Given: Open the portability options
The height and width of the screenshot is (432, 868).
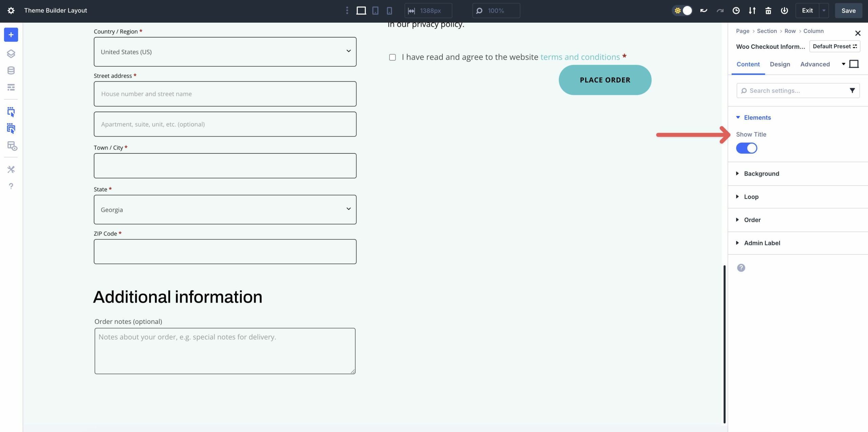Looking at the screenshot, I should point(752,11).
